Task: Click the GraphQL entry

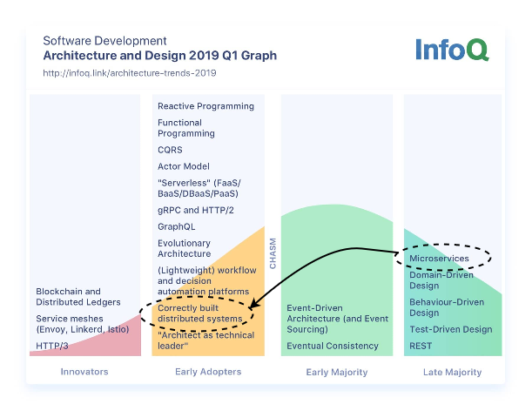Action: pyautogui.click(x=177, y=226)
